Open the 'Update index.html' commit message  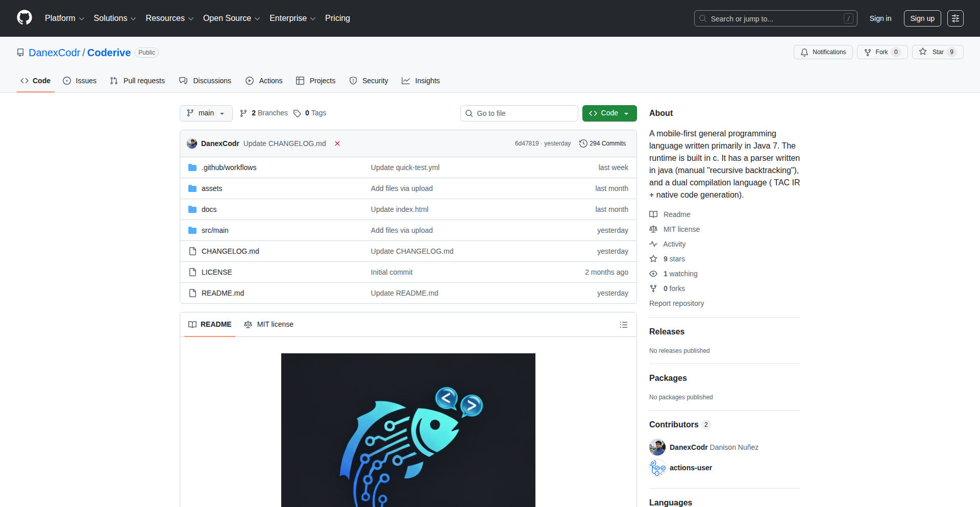click(400, 209)
